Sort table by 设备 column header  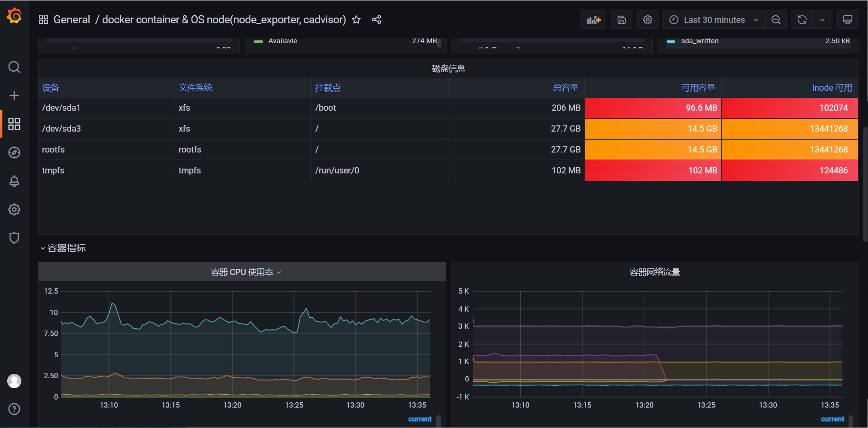click(51, 88)
